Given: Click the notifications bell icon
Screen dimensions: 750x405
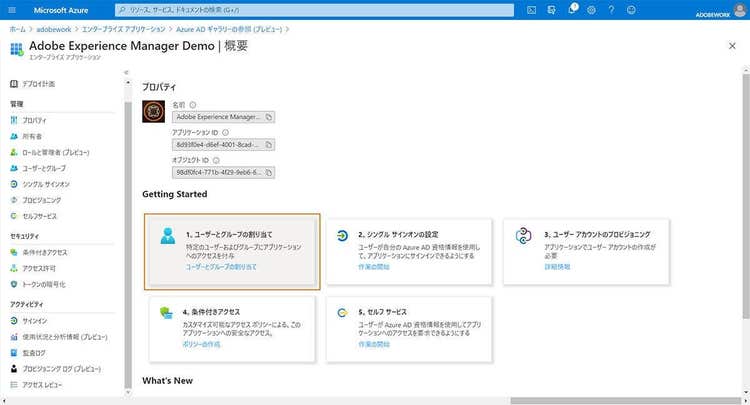Looking at the screenshot, I should pos(572,9).
